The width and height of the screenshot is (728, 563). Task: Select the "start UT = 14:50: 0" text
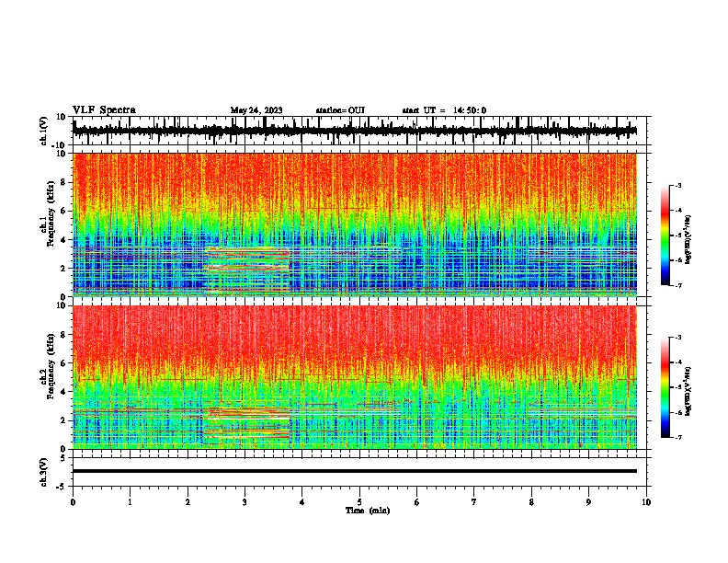point(444,110)
